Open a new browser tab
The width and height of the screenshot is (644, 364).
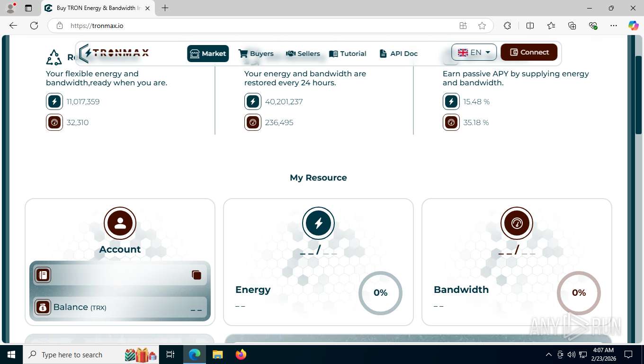(x=165, y=8)
